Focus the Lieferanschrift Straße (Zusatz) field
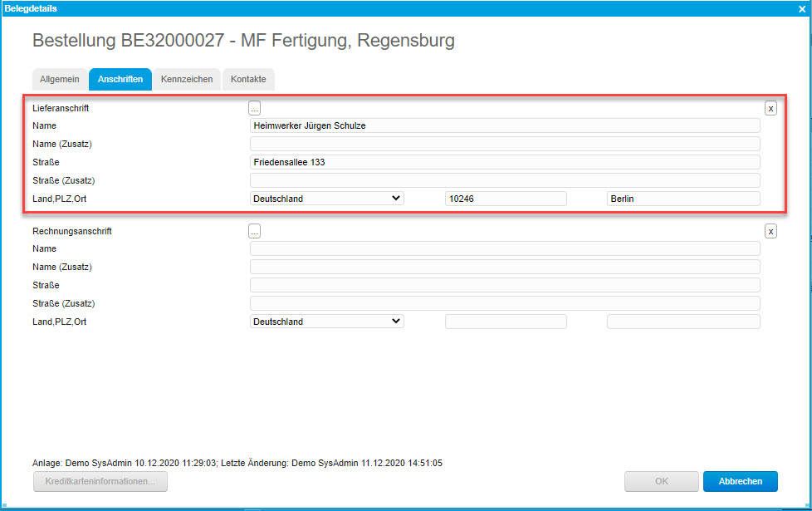This screenshot has height=511, width=812. click(x=504, y=180)
